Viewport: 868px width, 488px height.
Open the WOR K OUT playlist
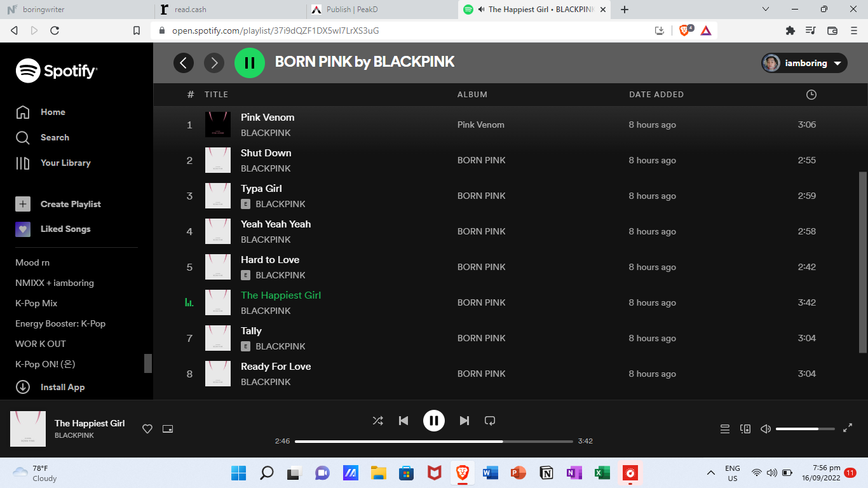click(x=41, y=344)
